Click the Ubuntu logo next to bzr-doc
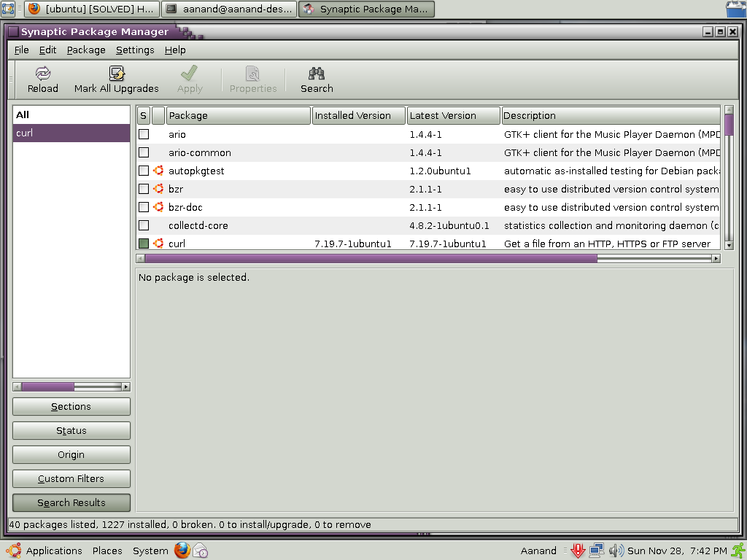The height and width of the screenshot is (560, 747). point(158,206)
